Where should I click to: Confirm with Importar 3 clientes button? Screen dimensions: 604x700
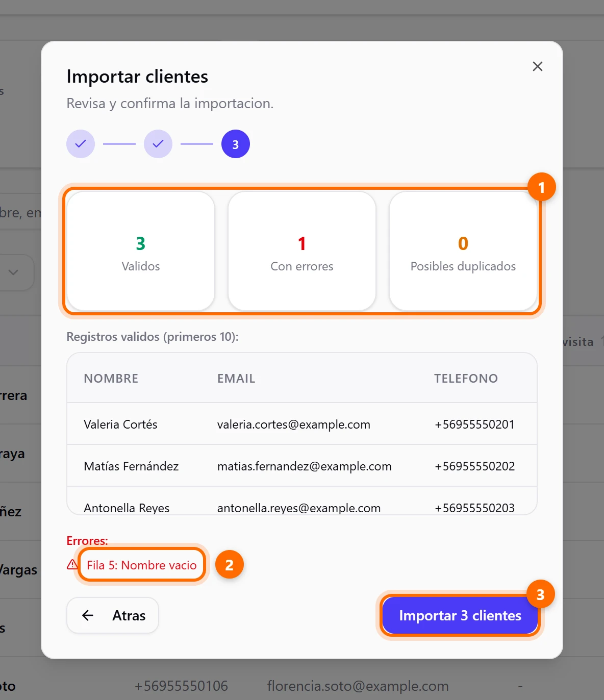click(460, 615)
